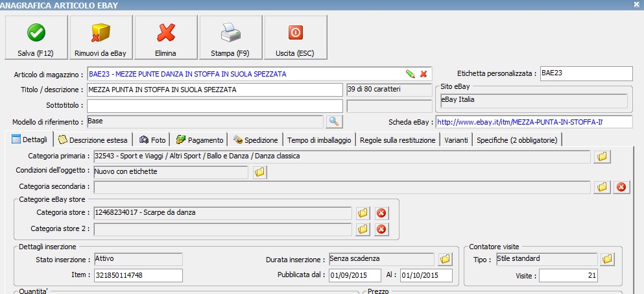Screen dimensions: 644x294
Task: Open Condizioni dell'oggetto folder picker
Action: pos(259,172)
